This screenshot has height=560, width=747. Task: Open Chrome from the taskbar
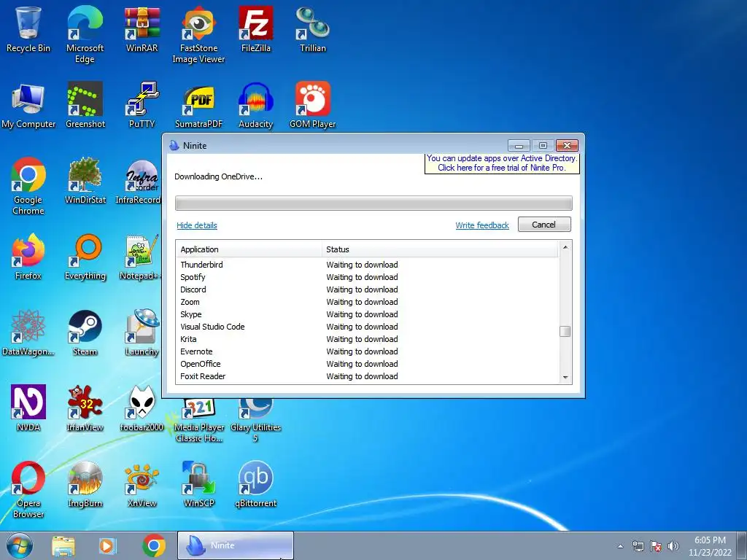tap(153, 545)
